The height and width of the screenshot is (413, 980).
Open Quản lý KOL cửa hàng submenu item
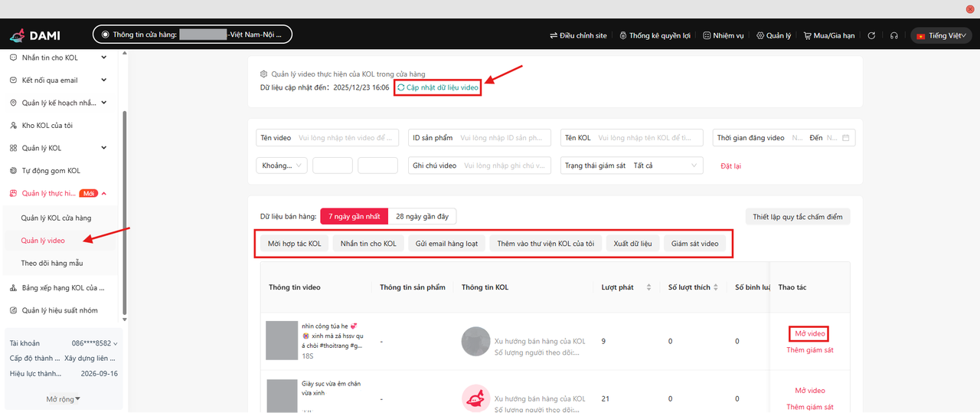[x=56, y=218]
